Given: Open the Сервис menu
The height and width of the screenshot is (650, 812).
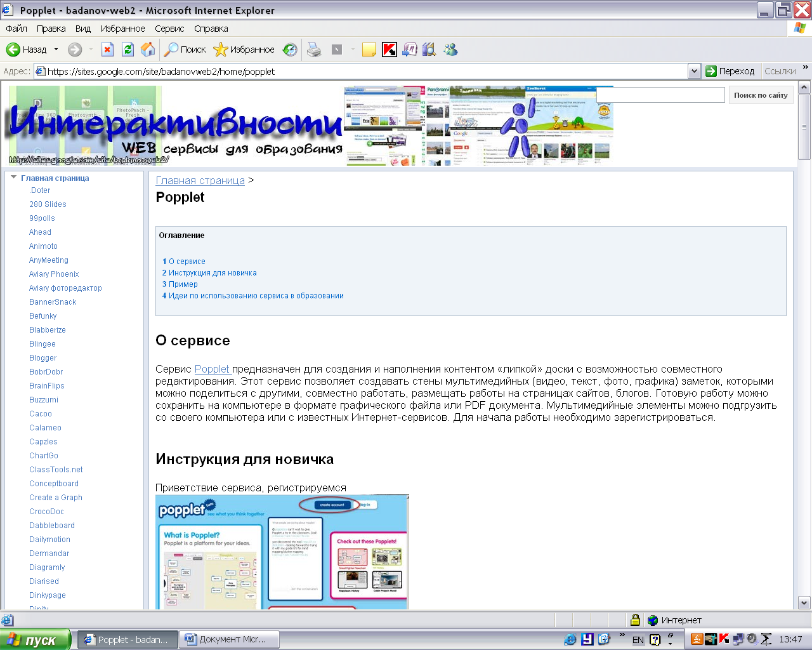Looking at the screenshot, I should click(169, 29).
